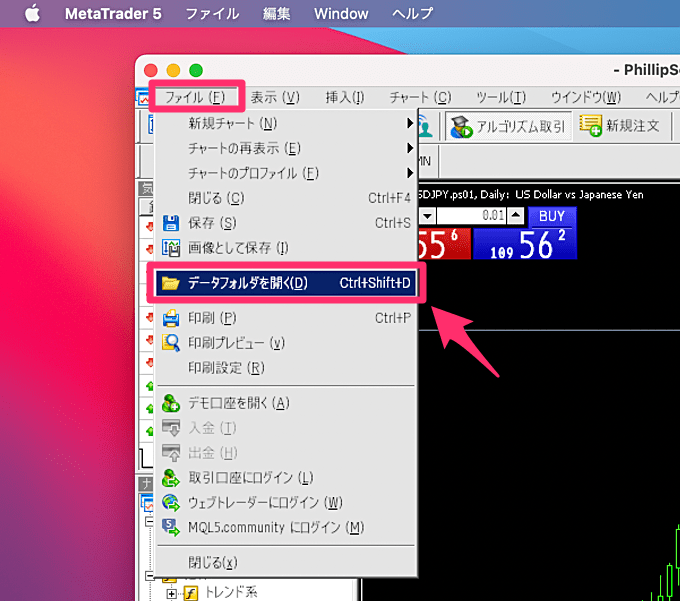Expand 新規チャート (N) submenu
Viewport: 680px width, 601px height.
pos(286,124)
